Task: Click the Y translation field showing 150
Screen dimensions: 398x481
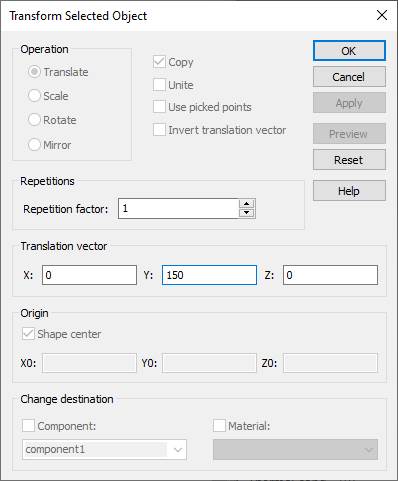Action: coord(209,275)
